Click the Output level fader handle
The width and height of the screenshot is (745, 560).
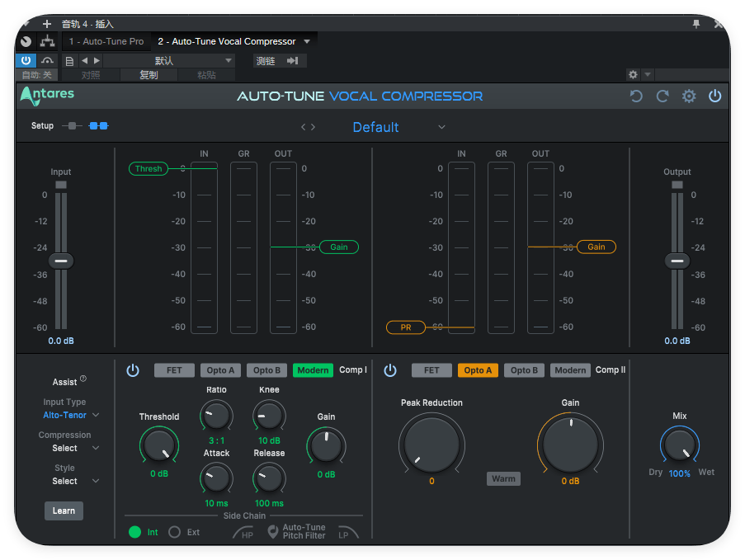point(677,261)
